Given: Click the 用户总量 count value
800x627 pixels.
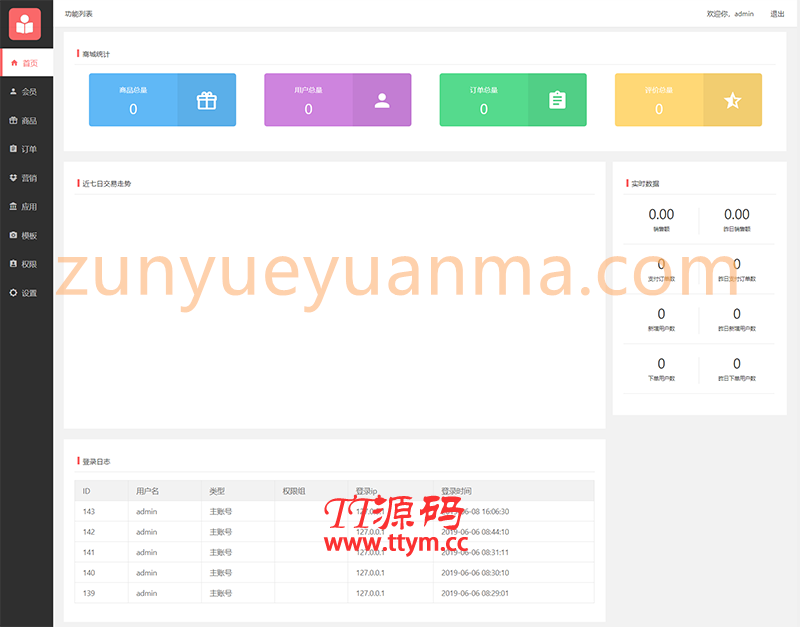Looking at the screenshot, I should 308,109.
